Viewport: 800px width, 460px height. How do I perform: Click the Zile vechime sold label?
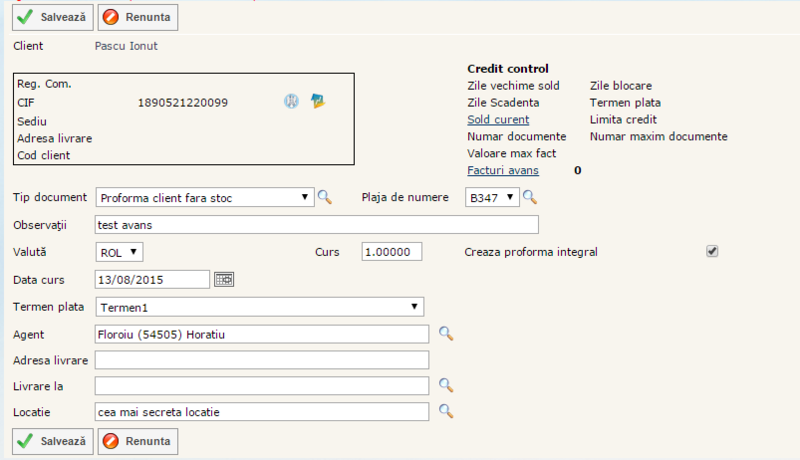513,86
